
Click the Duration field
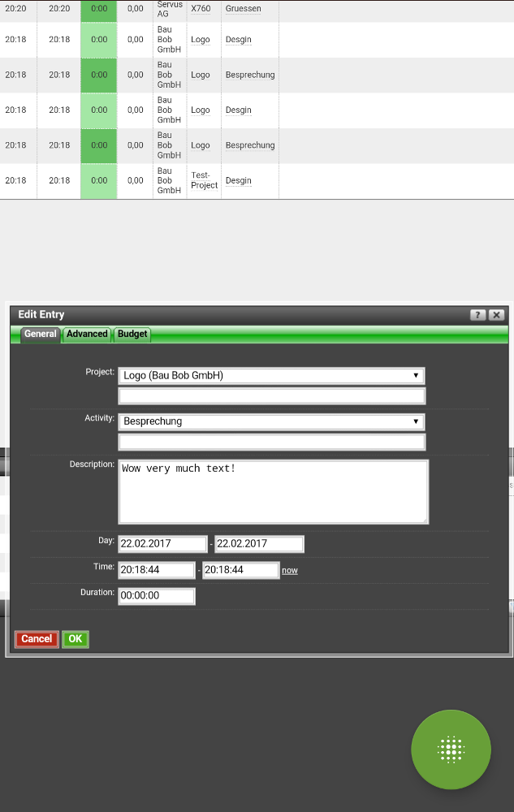[x=157, y=596]
